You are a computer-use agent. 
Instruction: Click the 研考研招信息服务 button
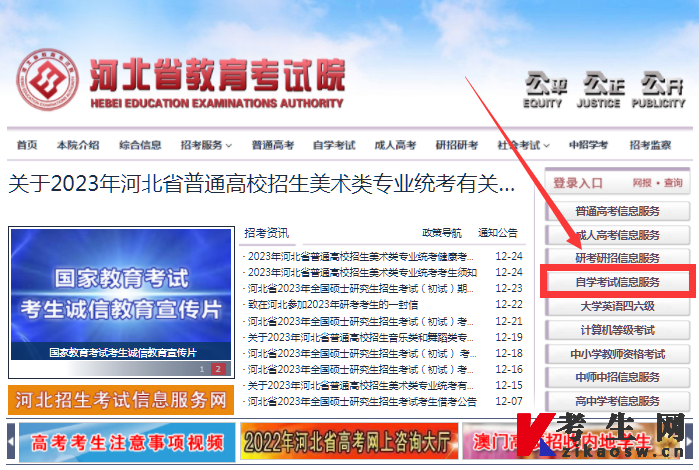click(617, 258)
